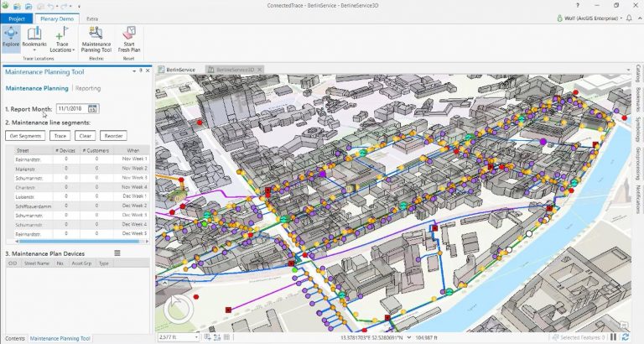Click the Asset Grp column header
The image size is (644, 344).
pyautogui.click(x=81, y=263)
